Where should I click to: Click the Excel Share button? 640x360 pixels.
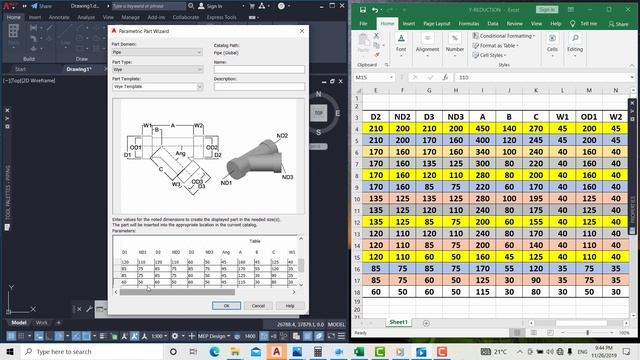[x=618, y=24]
